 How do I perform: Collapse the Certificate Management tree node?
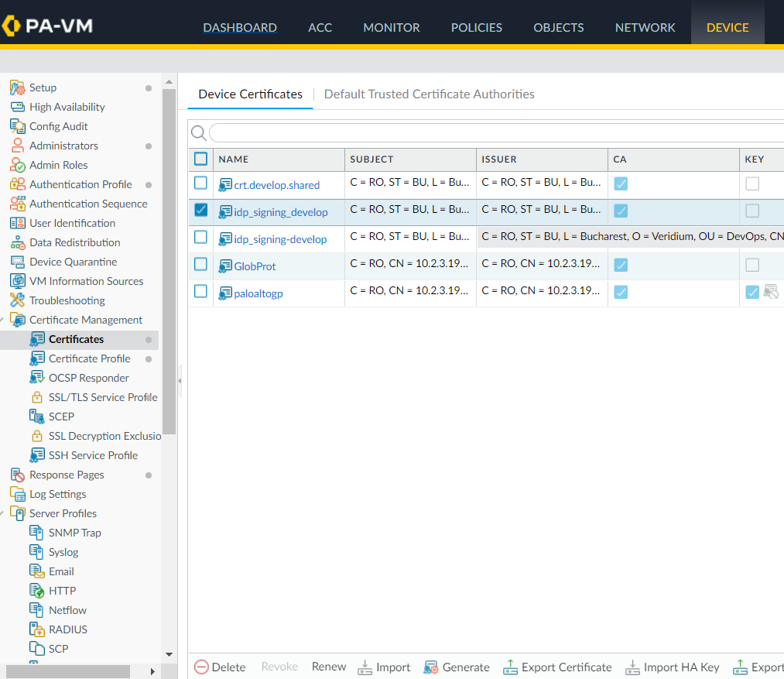pyautogui.click(x=3, y=320)
